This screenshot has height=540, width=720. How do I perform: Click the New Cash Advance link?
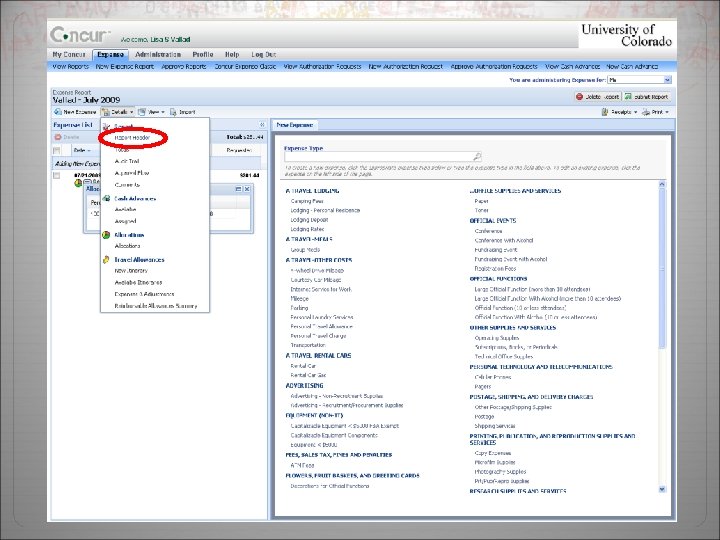[x=632, y=67]
